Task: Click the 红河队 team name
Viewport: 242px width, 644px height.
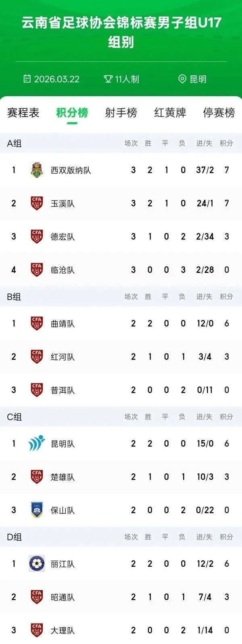Action: (x=63, y=357)
